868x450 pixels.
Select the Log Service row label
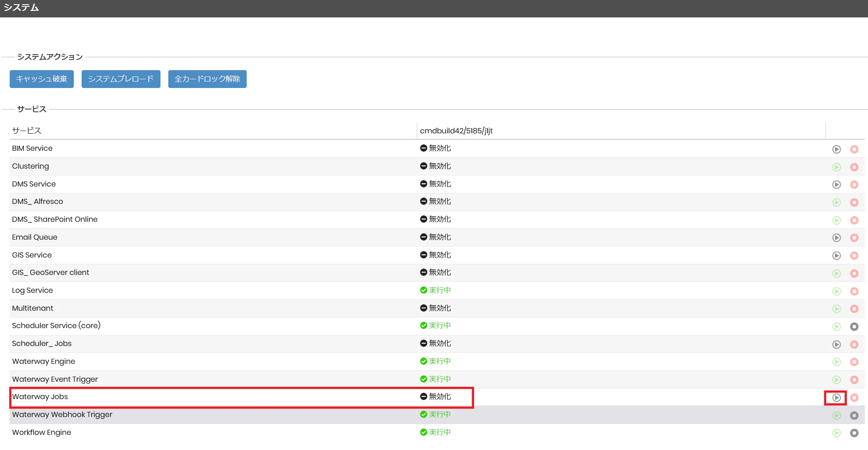[33, 290]
